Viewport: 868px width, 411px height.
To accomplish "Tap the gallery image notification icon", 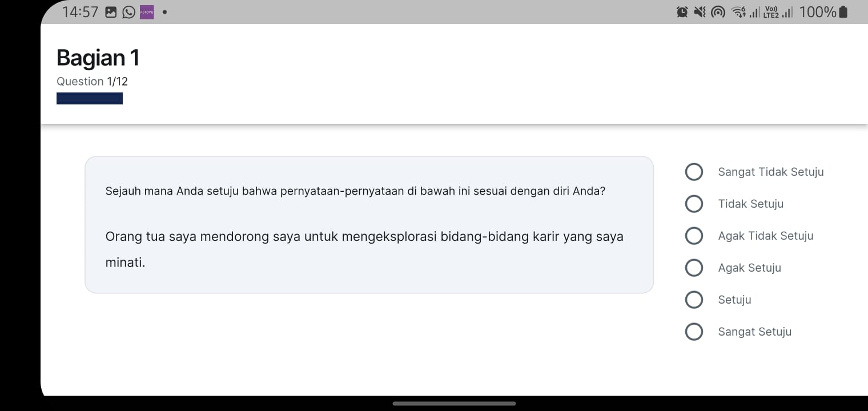I will [x=111, y=12].
